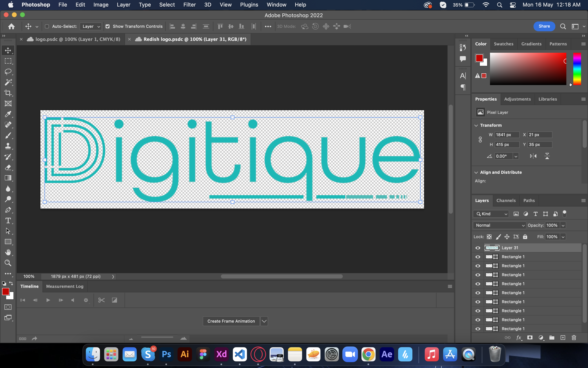Switch to Channels tab
Screen dimensions: 588x368
click(x=506, y=201)
